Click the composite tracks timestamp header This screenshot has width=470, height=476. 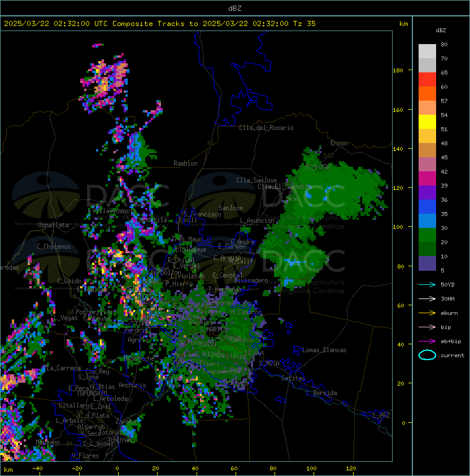(160, 24)
